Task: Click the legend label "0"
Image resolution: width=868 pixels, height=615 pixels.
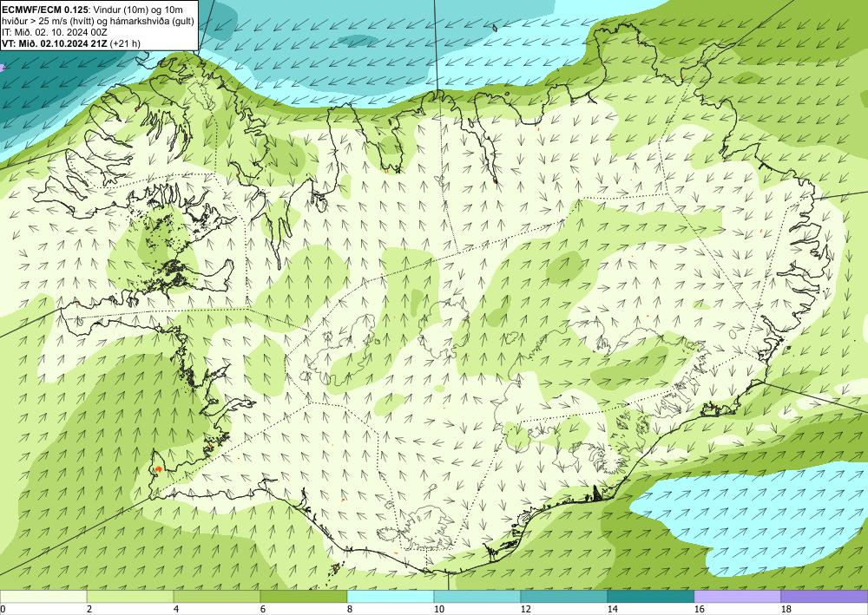Action: click(x=3, y=610)
